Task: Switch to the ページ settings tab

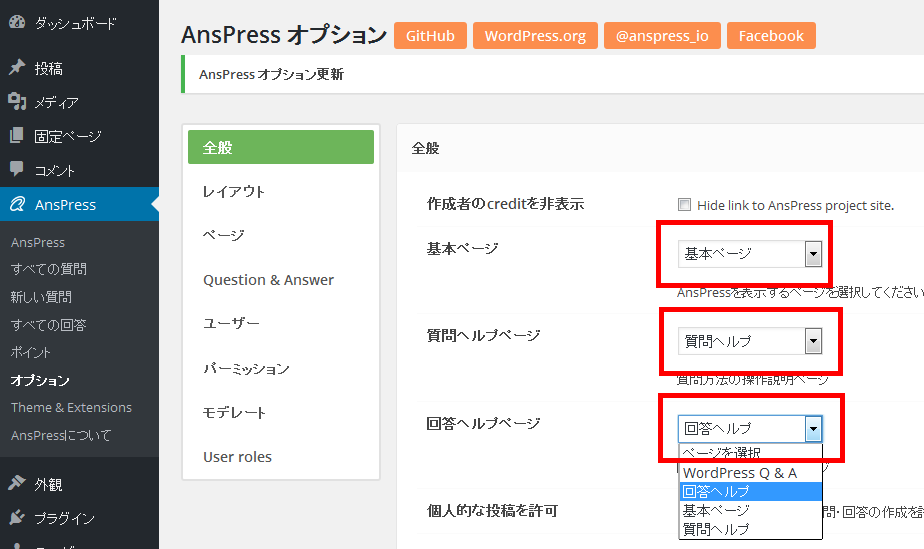Action: pyautogui.click(x=280, y=235)
